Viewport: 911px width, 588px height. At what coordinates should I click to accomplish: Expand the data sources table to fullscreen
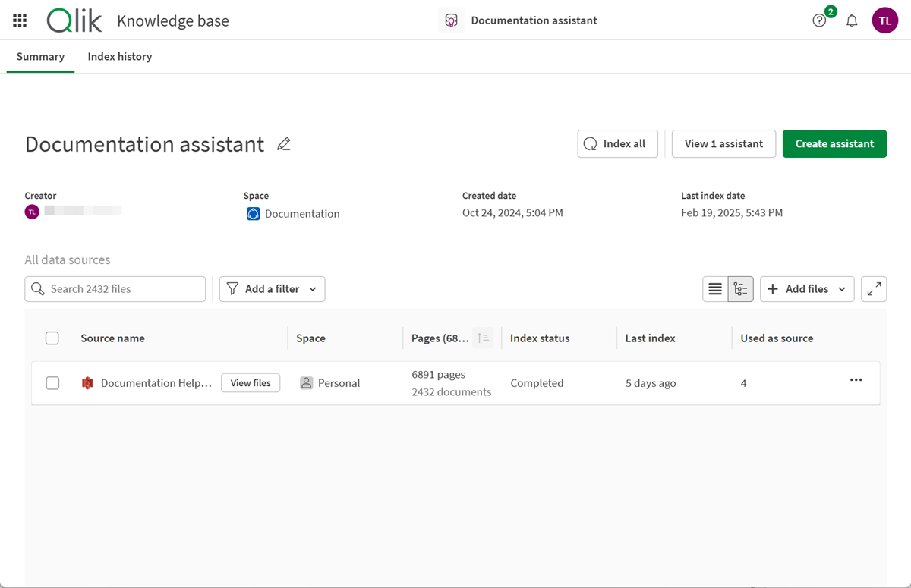pyautogui.click(x=874, y=289)
